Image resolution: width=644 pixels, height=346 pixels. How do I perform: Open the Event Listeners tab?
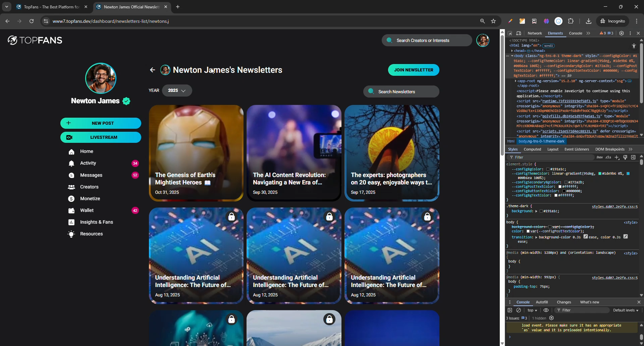point(577,150)
